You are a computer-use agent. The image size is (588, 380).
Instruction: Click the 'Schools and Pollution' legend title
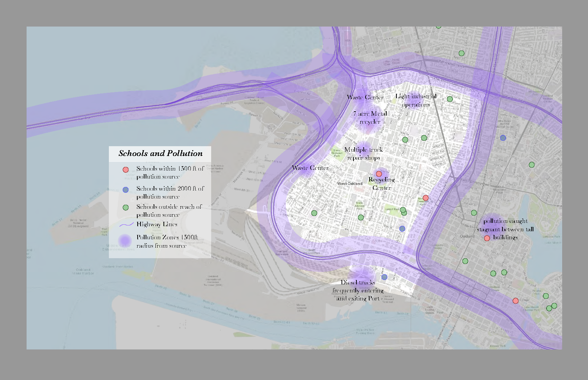click(160, 153)
